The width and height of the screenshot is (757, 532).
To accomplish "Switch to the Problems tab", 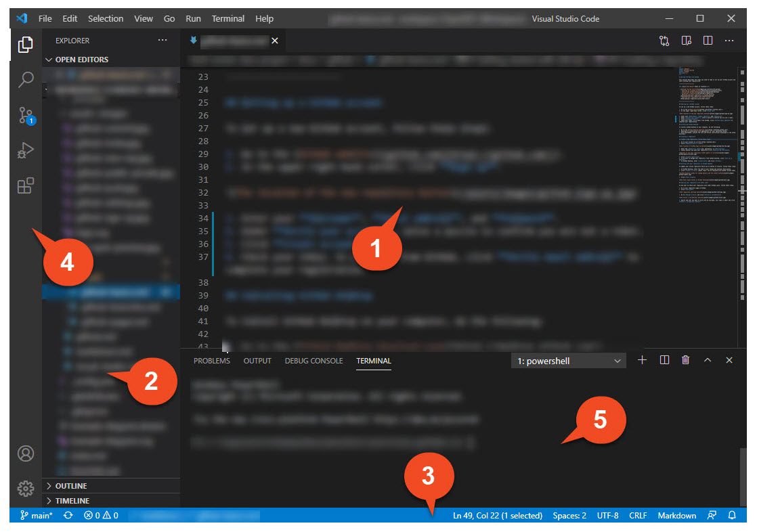I will [x=212, y=361].
